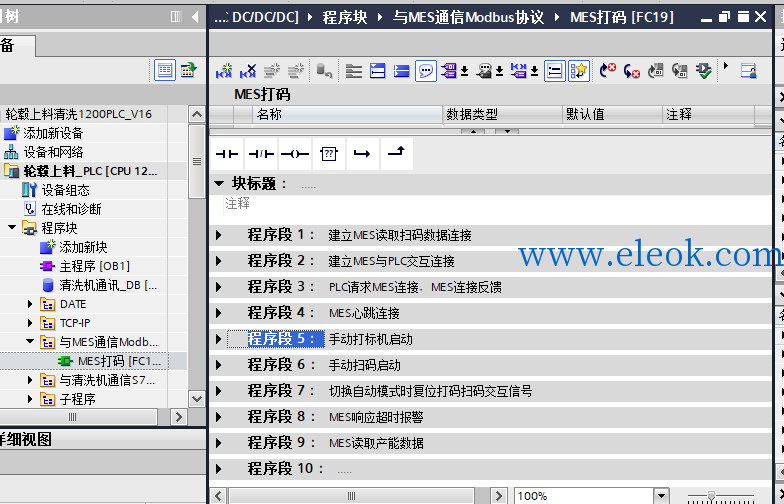Screen dimensions: 784x504
Task: Select 添加新块 tree item
Action: click(83, 247)
